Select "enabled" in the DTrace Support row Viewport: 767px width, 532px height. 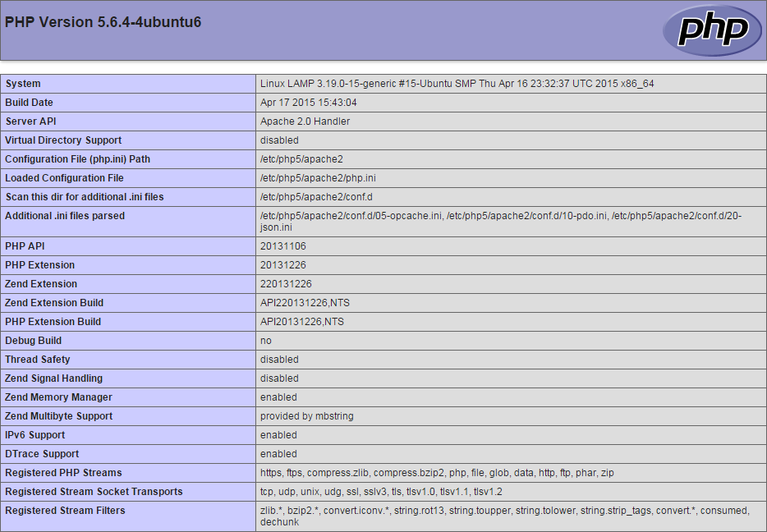click(278, 454)
